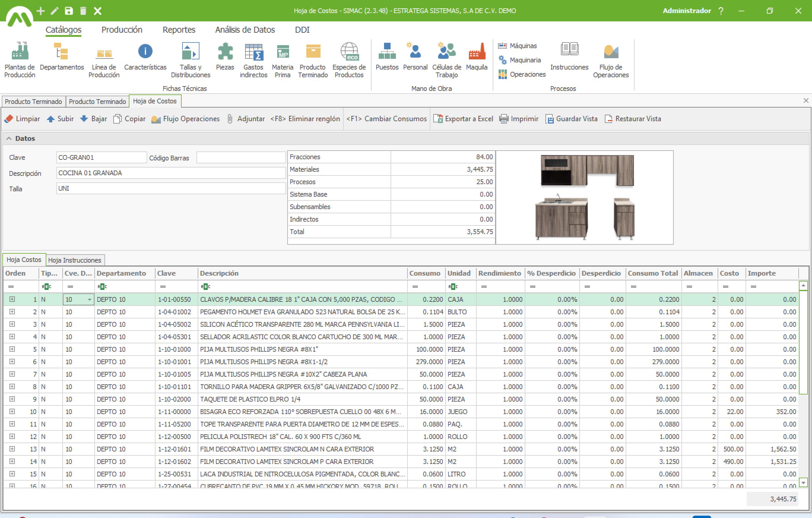Expand row 1 CLAVOS P/MADERA details

click(12, 299)
